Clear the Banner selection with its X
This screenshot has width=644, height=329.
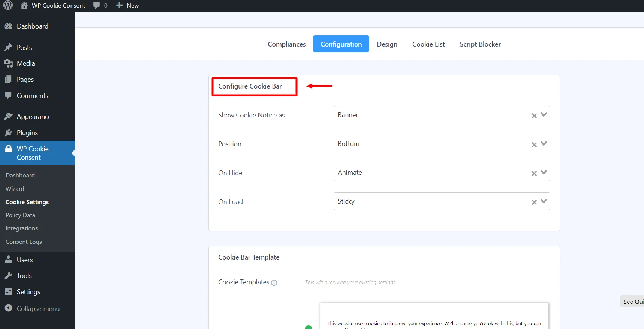pos(534,116)
